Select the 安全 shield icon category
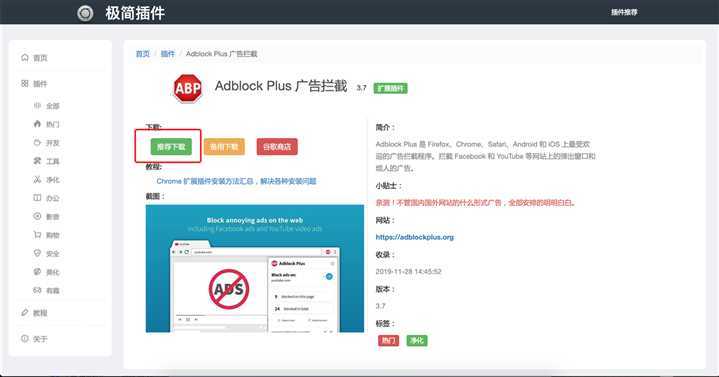719x377 pixels. point(38,253)
